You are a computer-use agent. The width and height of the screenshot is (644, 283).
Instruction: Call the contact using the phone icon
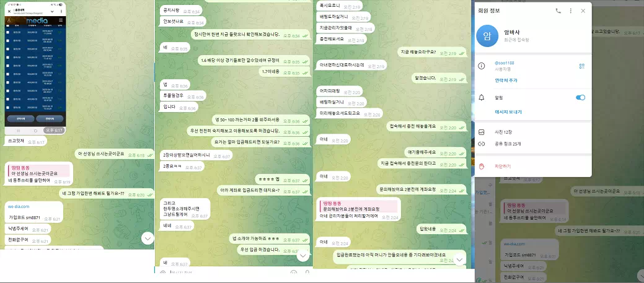coord(558,11)
